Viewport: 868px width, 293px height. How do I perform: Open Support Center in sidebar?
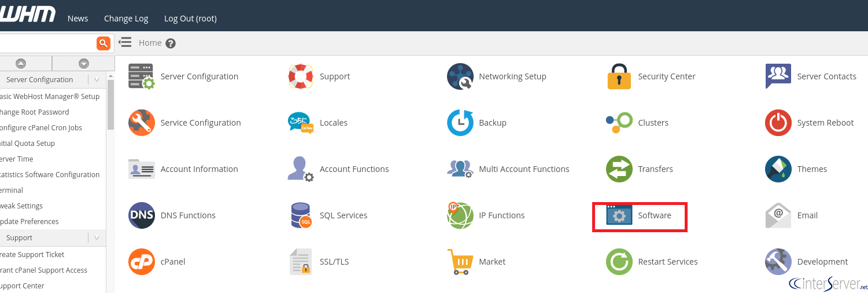[22, 286]
